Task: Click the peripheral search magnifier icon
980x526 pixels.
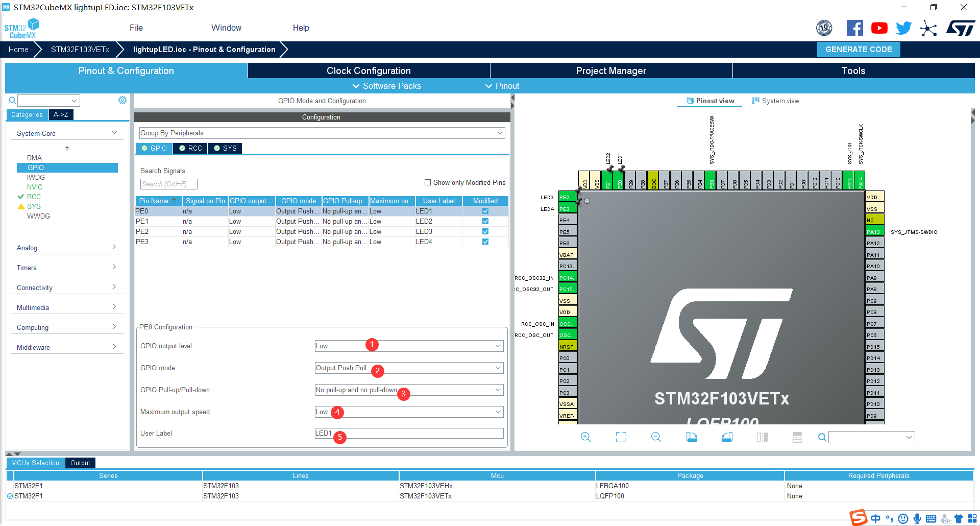Action: 12,100
